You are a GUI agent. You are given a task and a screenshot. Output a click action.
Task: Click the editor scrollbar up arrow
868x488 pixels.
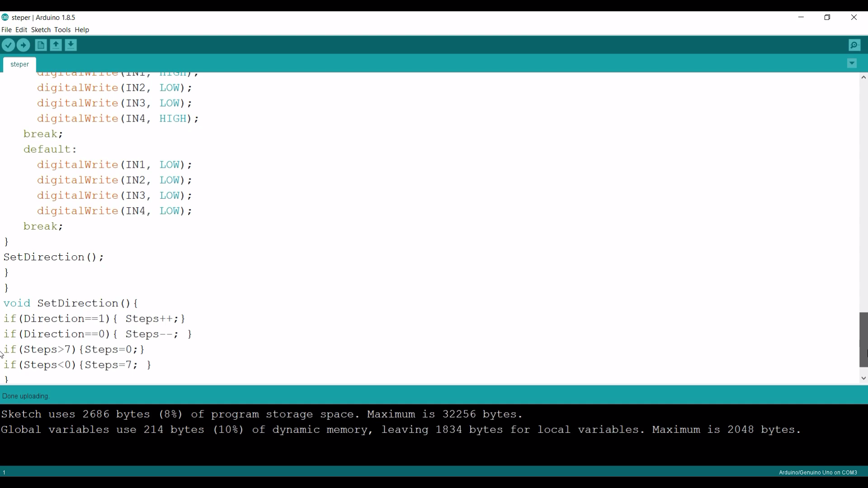pyautogui.click(x=863, y=78)
